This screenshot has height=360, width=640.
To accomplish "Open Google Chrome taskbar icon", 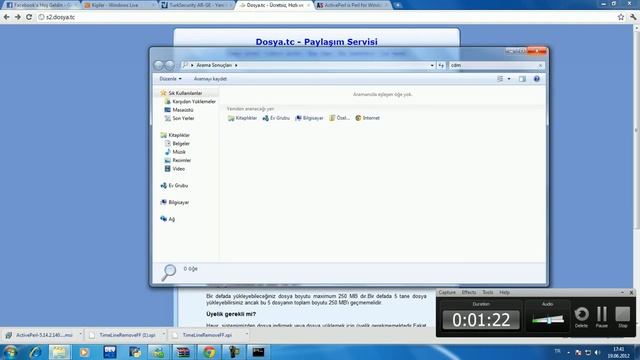I will (x=209, y=352).
